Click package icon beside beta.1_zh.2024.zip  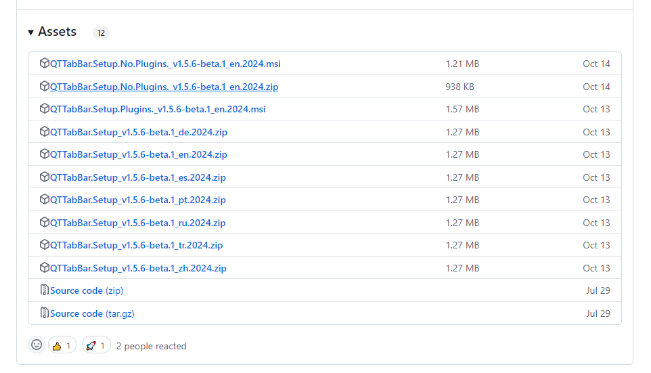[44, 267]
